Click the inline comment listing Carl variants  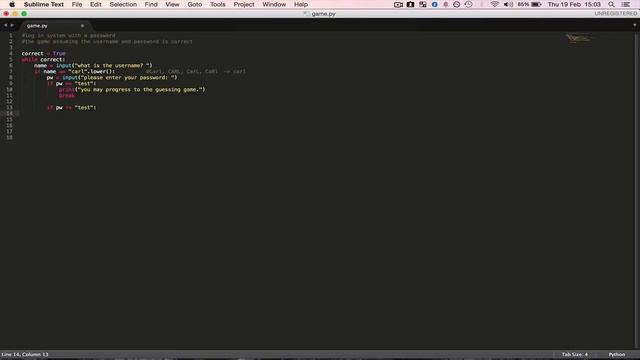pyautogui.click(x=196, y=71)
